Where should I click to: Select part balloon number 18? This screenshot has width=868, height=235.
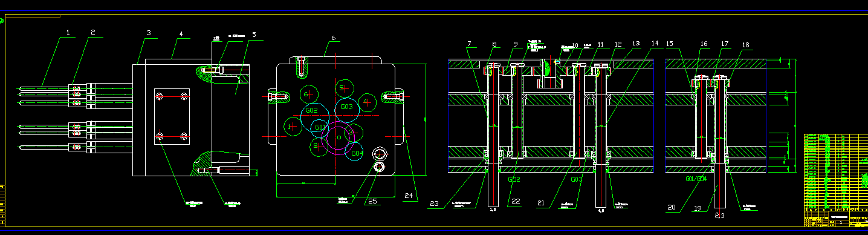pyautogui.click(x=745, y=45)
